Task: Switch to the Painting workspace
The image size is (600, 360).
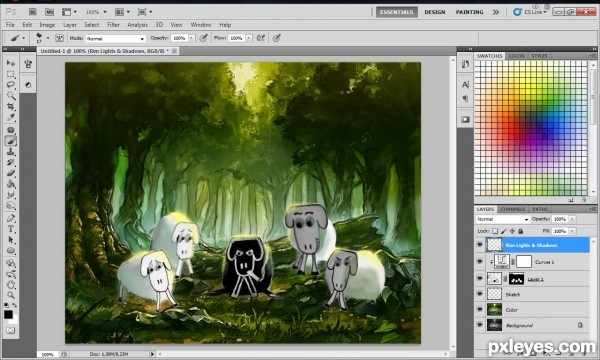Action: [x=470, y=12]
